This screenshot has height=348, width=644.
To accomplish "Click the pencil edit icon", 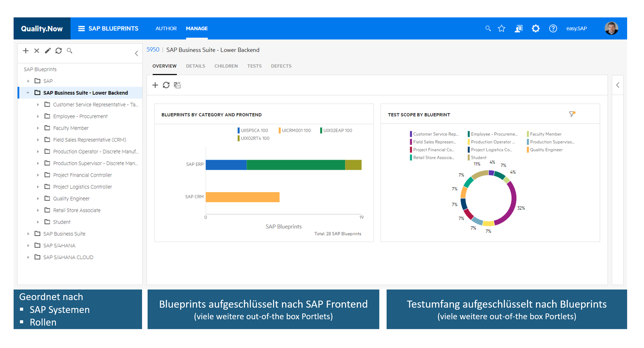I will tap(48, 51).
